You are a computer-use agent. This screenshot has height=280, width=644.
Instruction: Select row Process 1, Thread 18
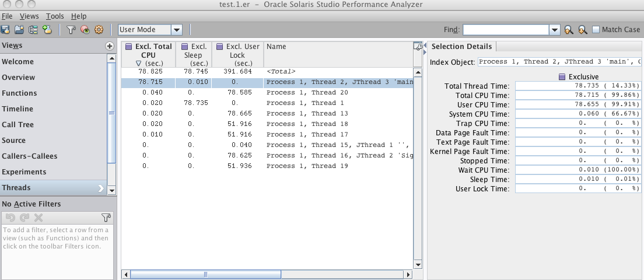click(267, 124)
